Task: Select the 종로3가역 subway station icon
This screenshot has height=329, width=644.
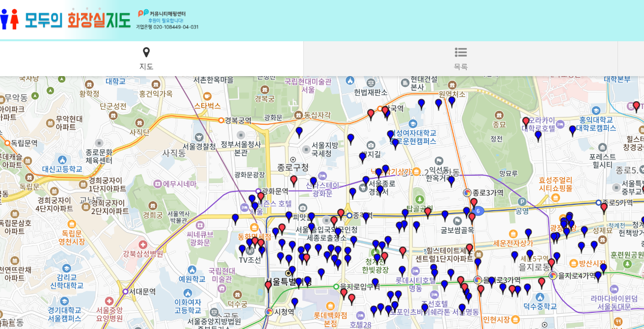Action: tap(467, 192)
